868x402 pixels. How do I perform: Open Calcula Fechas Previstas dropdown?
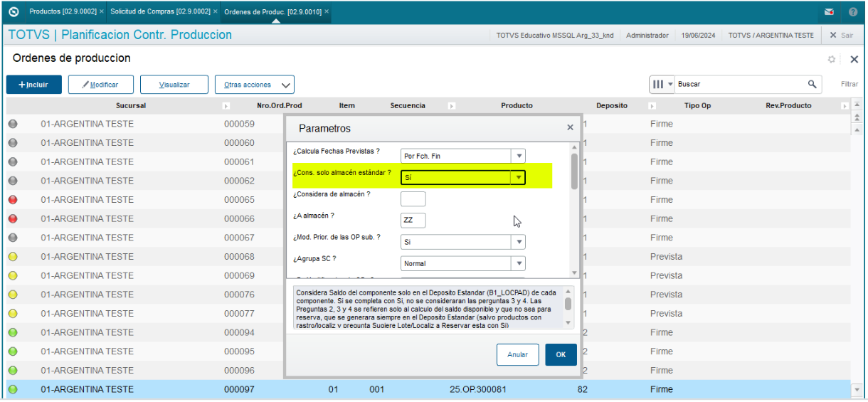click(x=519, y=156)
